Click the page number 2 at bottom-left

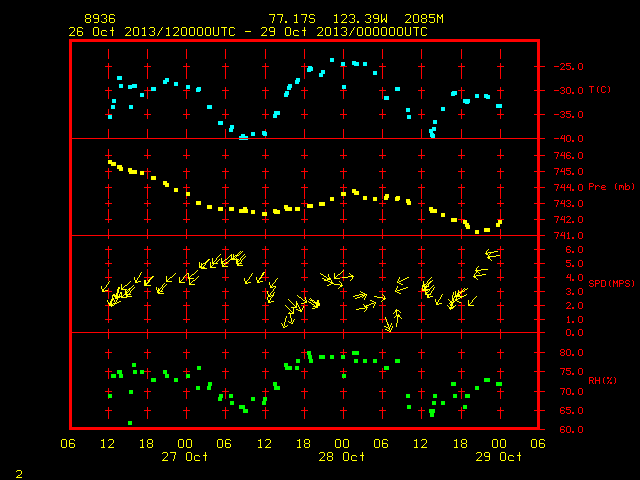[19, 474]
